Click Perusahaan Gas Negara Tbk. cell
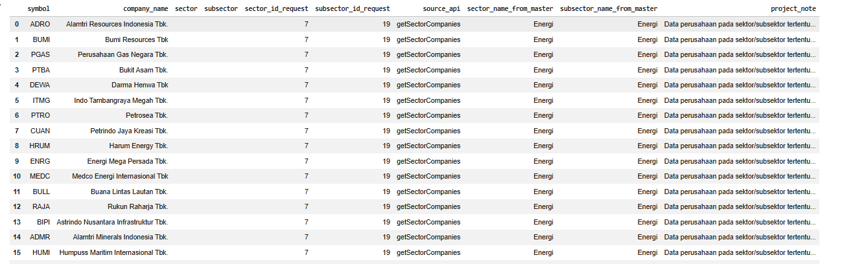868x264 pixels. pyautogui.click(x=123, y=54)
